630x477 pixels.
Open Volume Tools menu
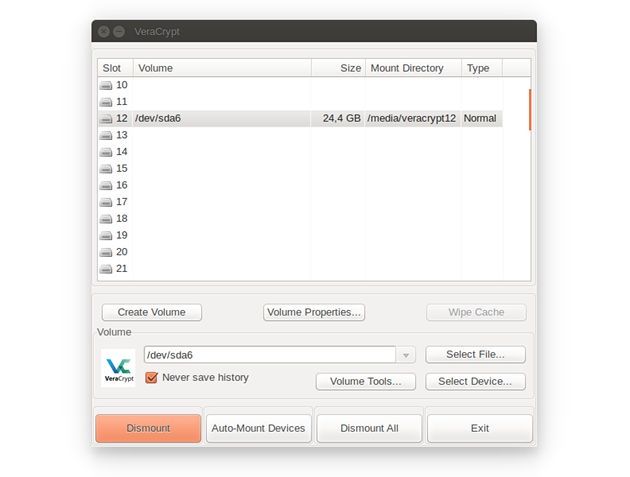[366, 381]
